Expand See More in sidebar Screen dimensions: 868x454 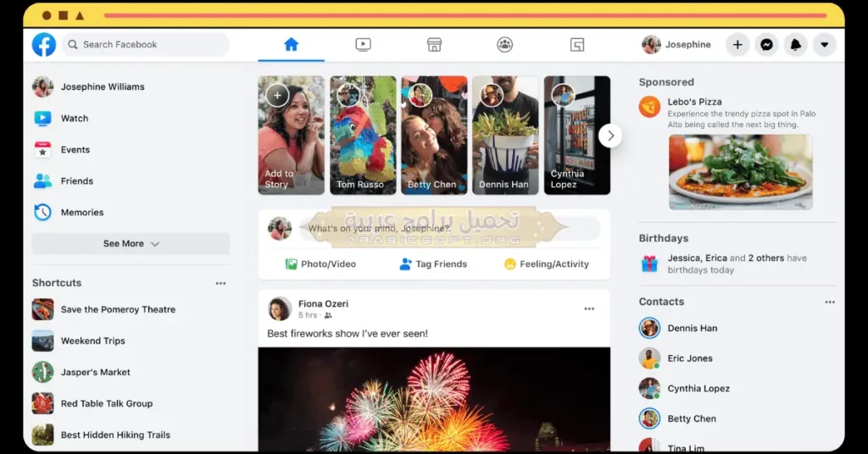pyautogui.click(x=131, y=244)
